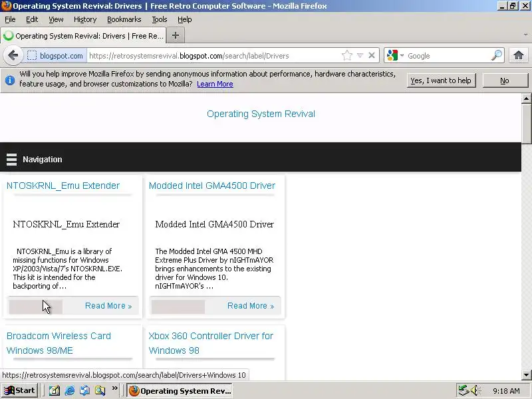
Task: Open the Help menu
Action: point(185,19)
